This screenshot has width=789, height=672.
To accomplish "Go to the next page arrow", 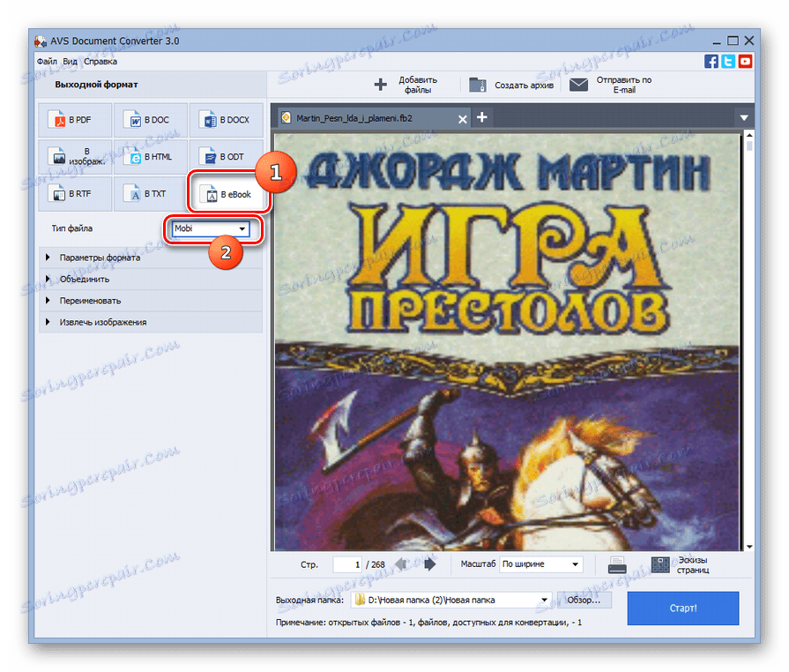I will click(429, 564).
